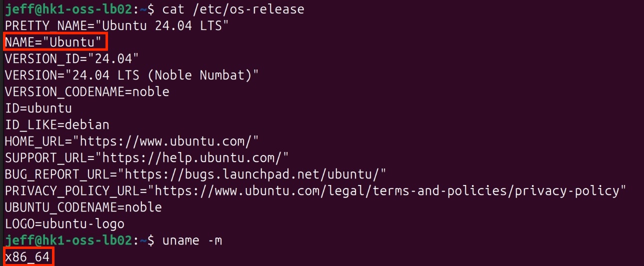Click the jeff@hk1-oss-lb02 prompt before cat command
644x266 pixels.
pyautogui.click(x=69, y=9)
